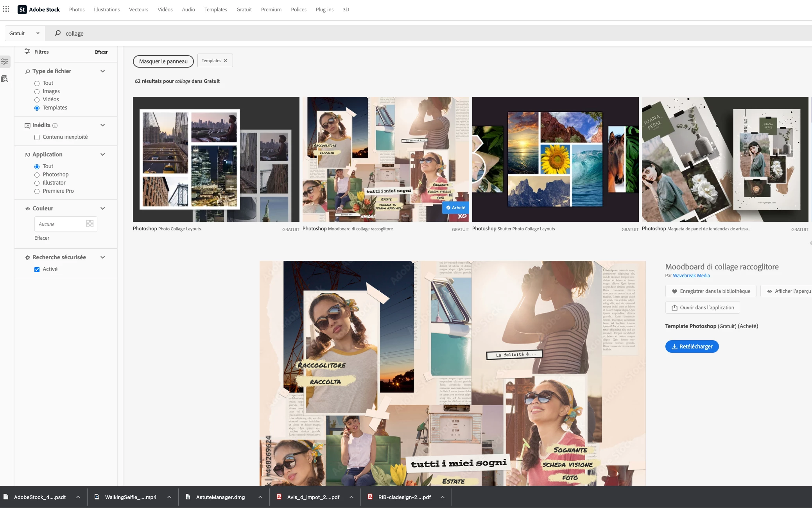Click the Adobe Stock logo
812x508 pixels.
click(x=39, y=9)
